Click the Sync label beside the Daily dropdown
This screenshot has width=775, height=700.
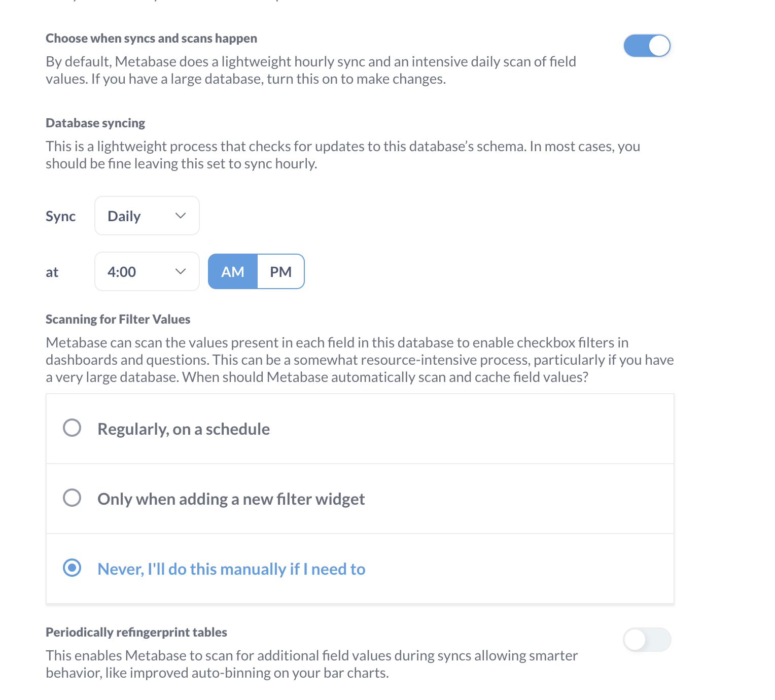[x=60, y=217]
